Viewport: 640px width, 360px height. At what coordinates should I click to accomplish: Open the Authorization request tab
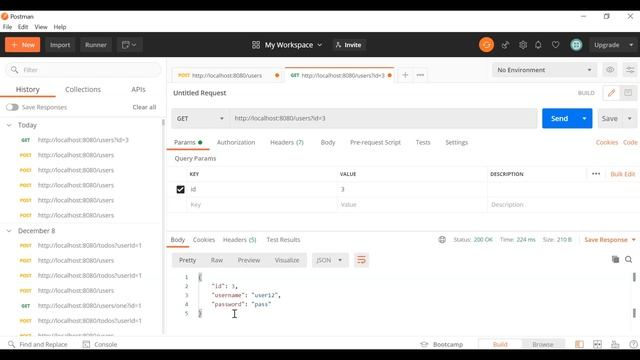click(x=236, y=142)
